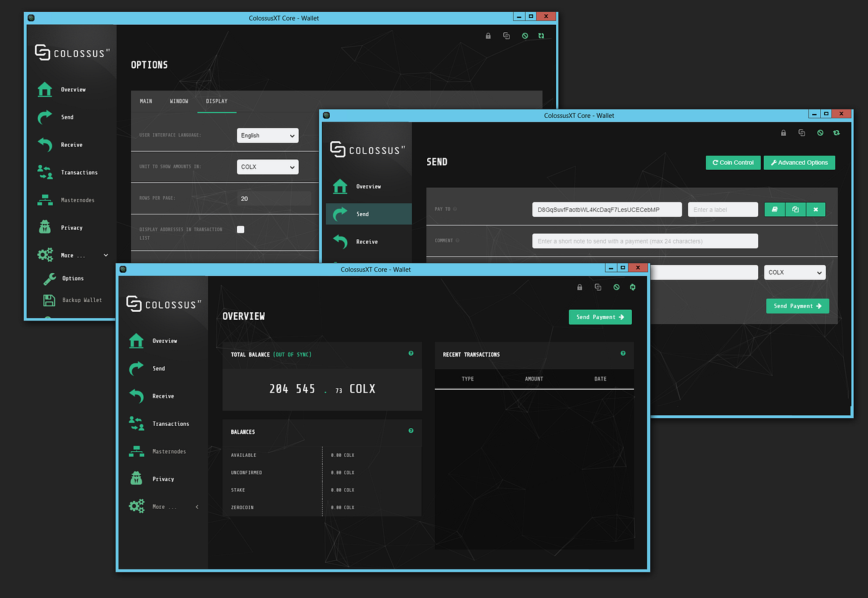Click the network connections icon in the Options window
The image size is (868, 598).
[x=507, y=36]
